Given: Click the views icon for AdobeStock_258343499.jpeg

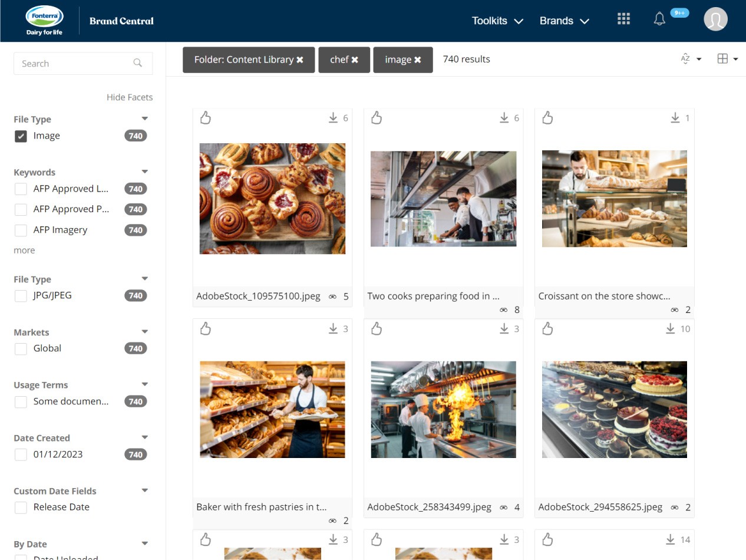Looking at the screenshot, I should [x=504, y=508].
